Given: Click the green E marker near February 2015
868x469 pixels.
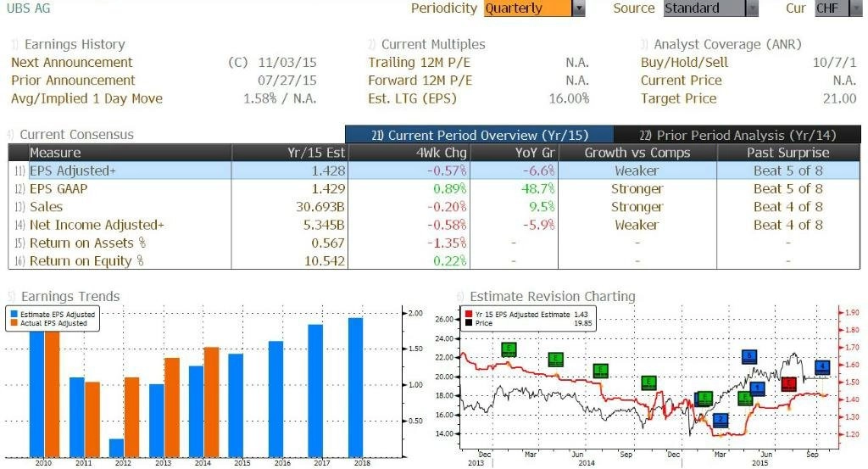Looking at the screenshot, I should pos(704,398).
